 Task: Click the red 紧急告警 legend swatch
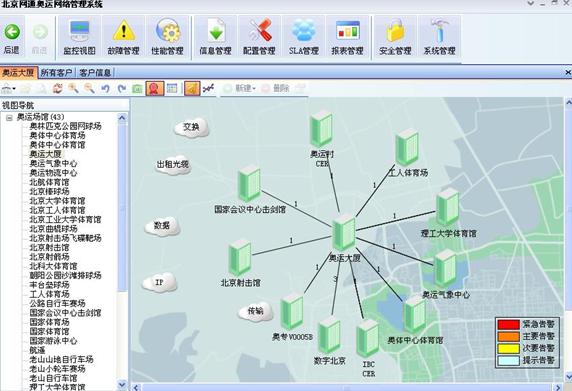pyautogui.click(x=508, y=324)
